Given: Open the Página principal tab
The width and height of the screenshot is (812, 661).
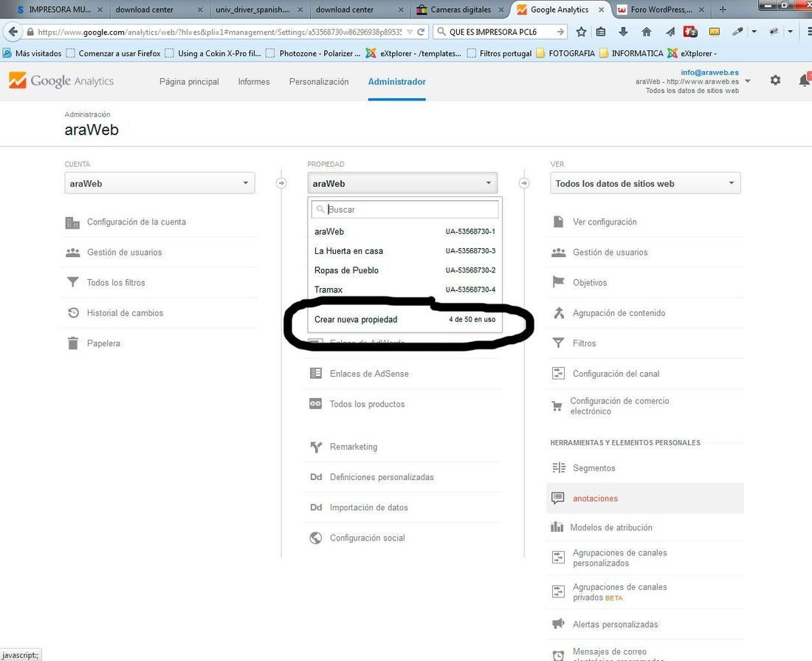Looking at the screenshot, I should coord(189,82).
